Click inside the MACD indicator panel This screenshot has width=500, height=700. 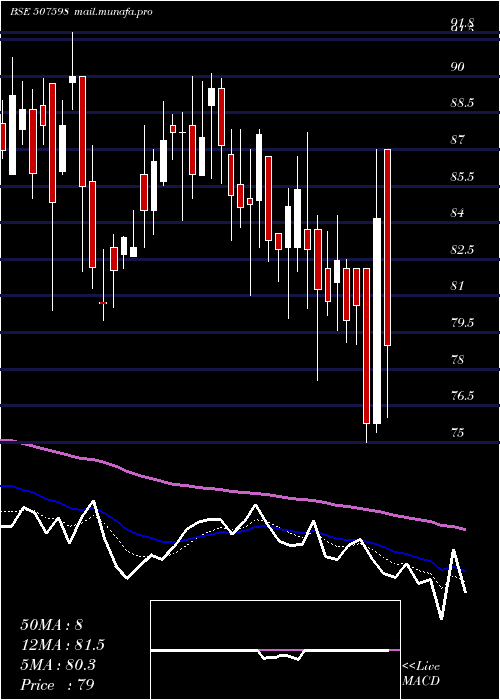coord(275,650)
